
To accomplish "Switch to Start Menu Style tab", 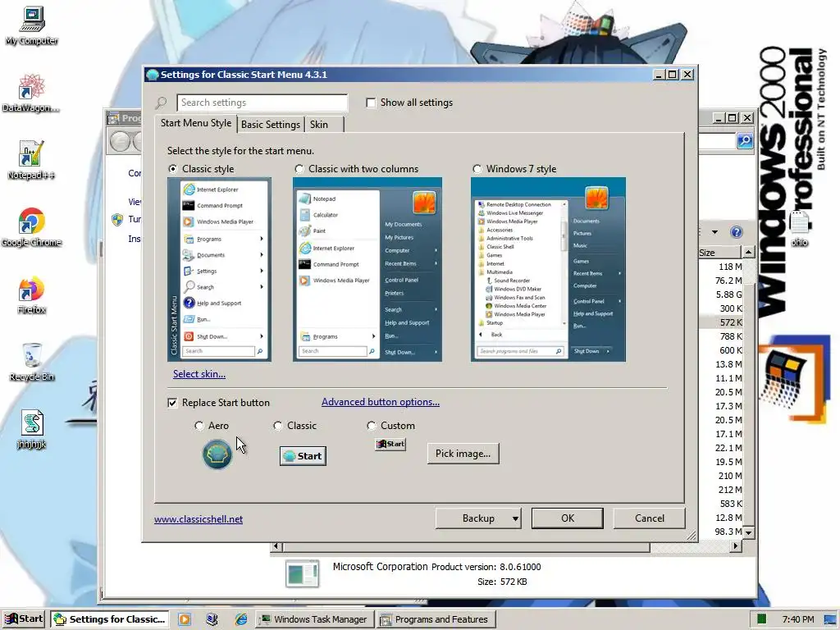I will click(195, 123).
